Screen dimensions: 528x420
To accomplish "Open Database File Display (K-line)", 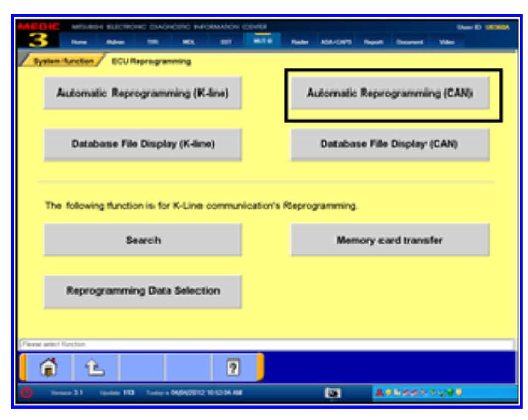I will pos(143,144).
